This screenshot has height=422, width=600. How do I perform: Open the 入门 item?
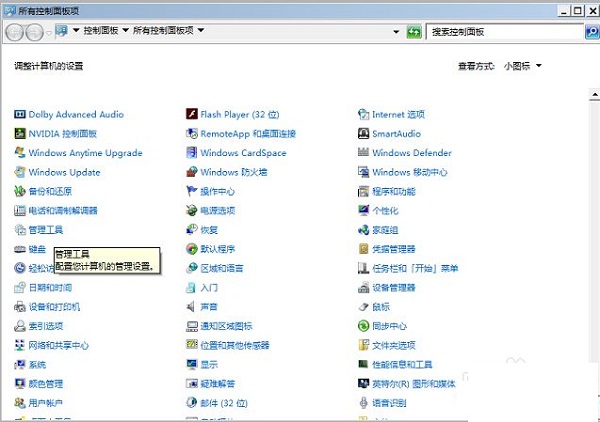[x=209, y=287]
